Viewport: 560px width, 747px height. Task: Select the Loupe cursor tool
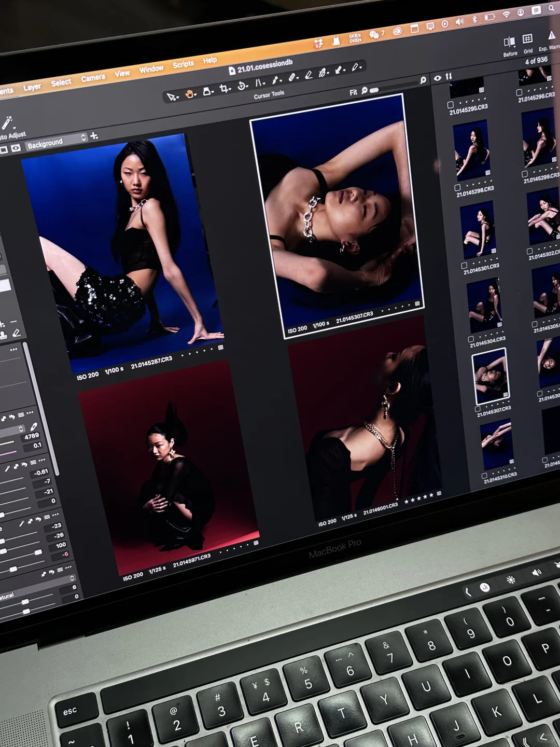pos(207,91)
